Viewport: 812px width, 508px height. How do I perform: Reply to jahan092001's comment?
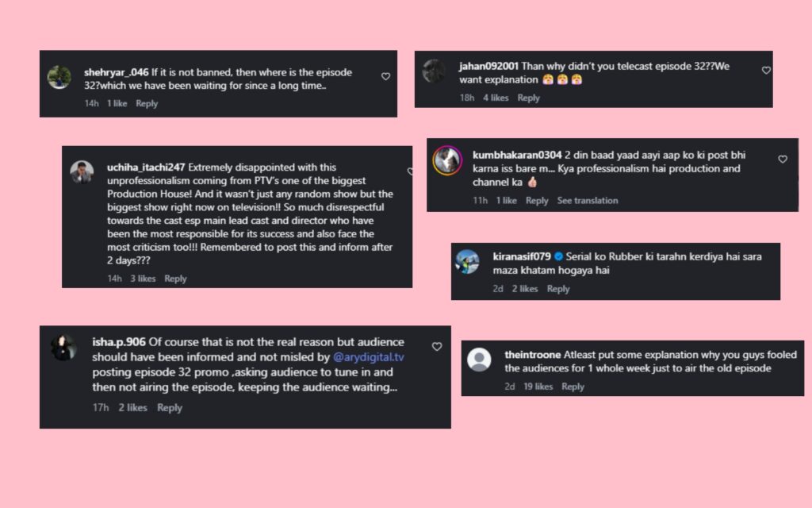pos(529,98)
